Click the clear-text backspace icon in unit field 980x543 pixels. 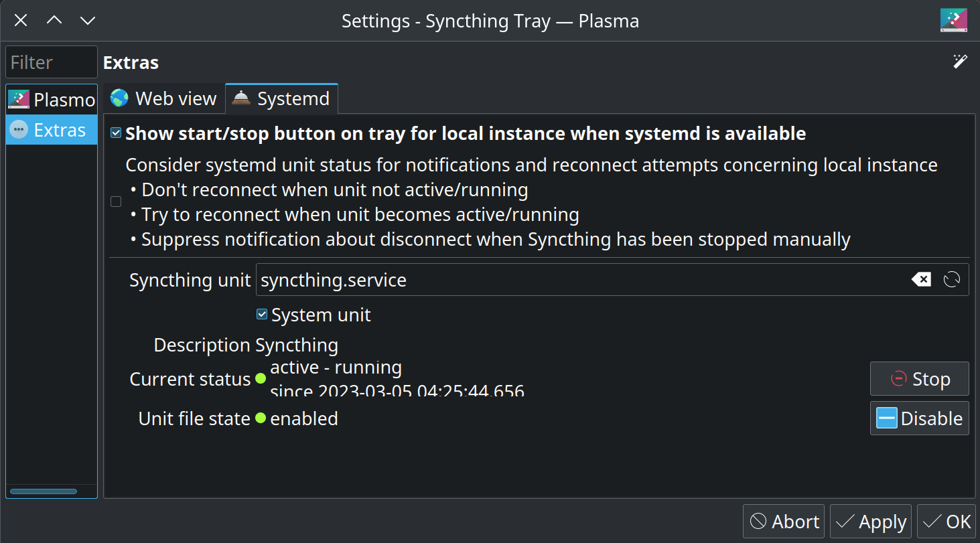(921, 280)
